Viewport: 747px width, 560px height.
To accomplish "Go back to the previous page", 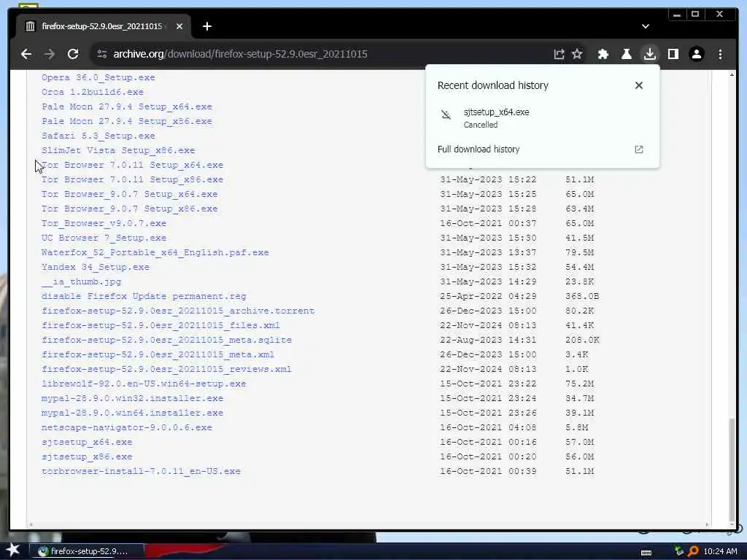I will coord(26,54).
